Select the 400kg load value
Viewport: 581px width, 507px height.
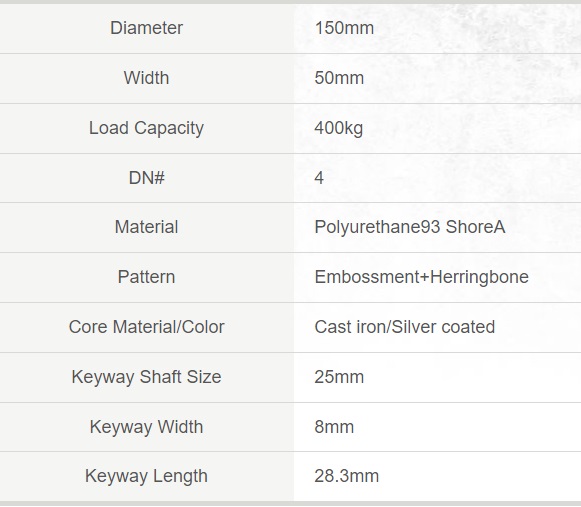point(338,128)
